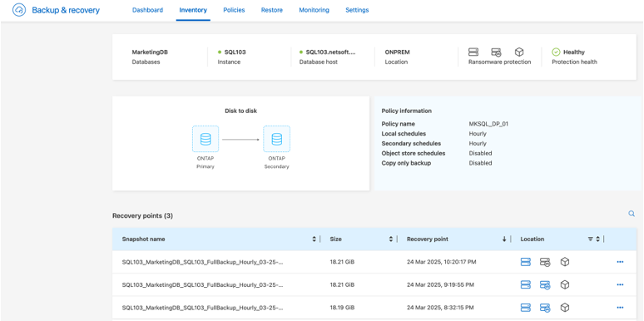
Task: Click the Healthy green checkmark icon
Action: tap(556, 52)
